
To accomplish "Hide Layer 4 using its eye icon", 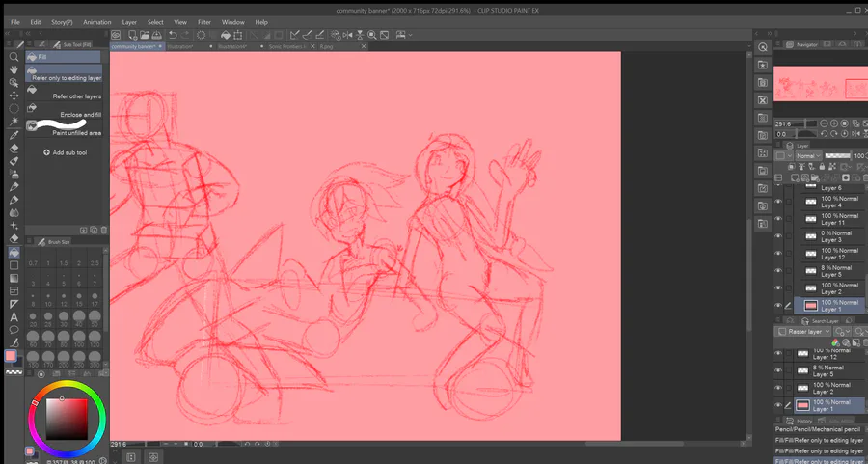I will [778, 202].
